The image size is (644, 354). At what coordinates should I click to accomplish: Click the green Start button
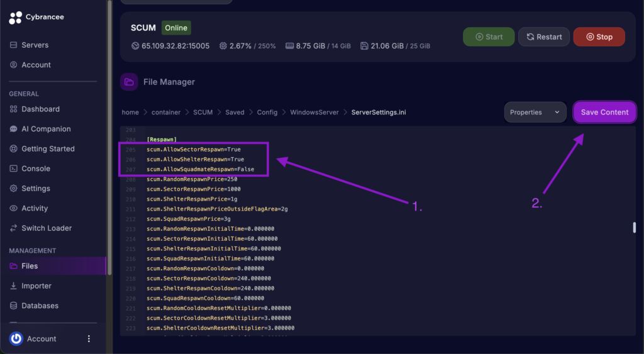pyautogui.click(x=489, y=36)
